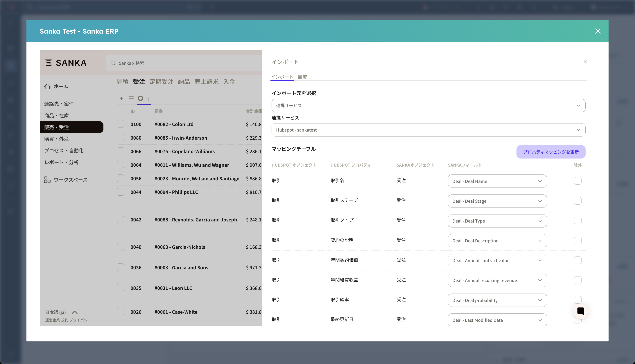Close the import panel with small X

[x=585, y=62]
